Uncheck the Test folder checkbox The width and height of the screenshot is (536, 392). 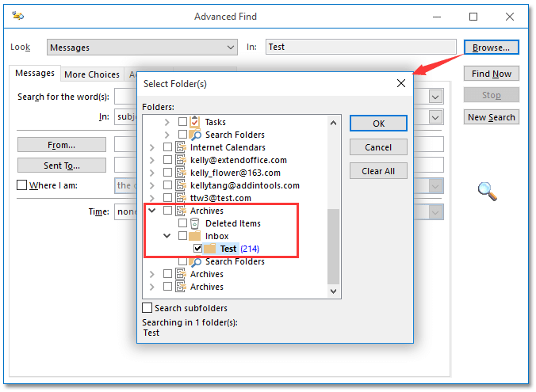(198, 249)
